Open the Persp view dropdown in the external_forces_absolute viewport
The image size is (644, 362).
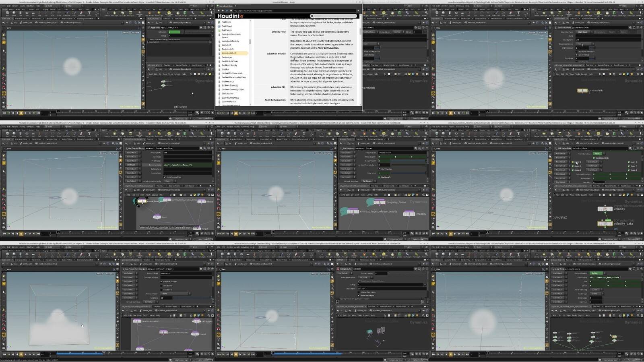103,153
